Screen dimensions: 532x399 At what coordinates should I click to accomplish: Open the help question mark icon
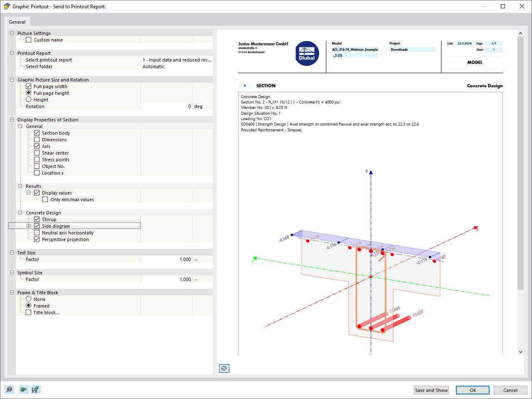pyautogui.click(x=9, y=389)
